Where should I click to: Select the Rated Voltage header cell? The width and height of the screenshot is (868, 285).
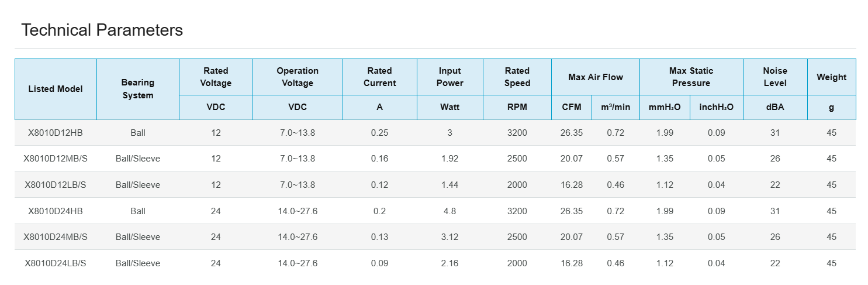coord(216,77)
